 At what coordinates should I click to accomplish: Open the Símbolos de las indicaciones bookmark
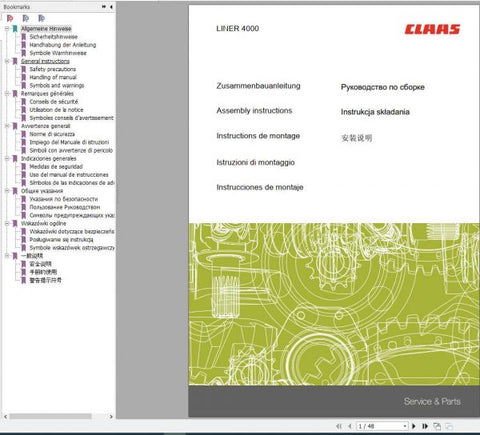(72, 183)
